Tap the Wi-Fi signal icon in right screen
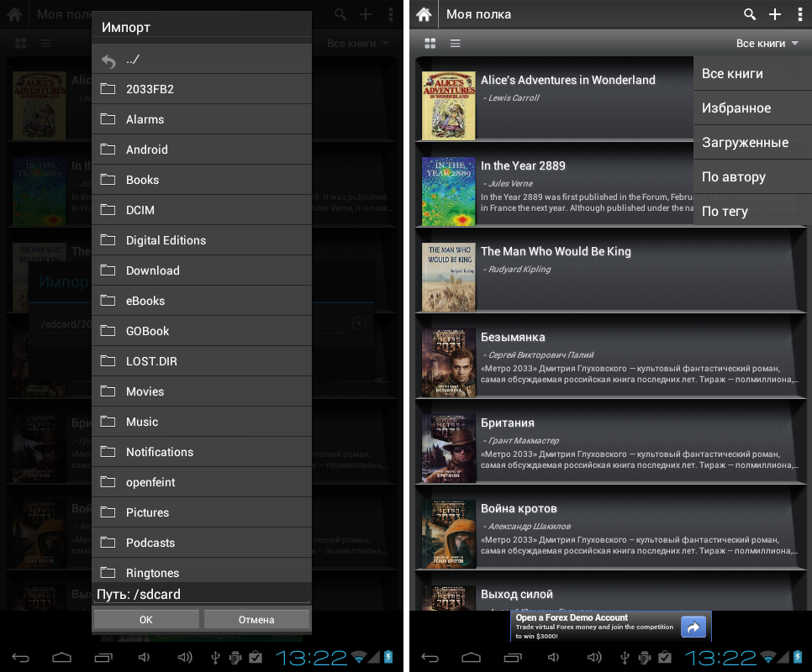 (768, 658)
